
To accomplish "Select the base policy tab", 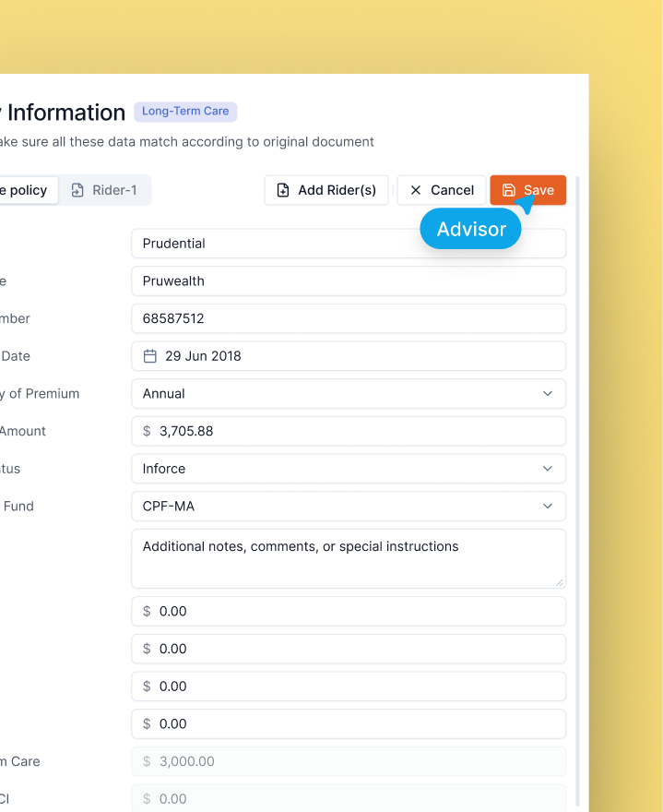I will [26, 190].
